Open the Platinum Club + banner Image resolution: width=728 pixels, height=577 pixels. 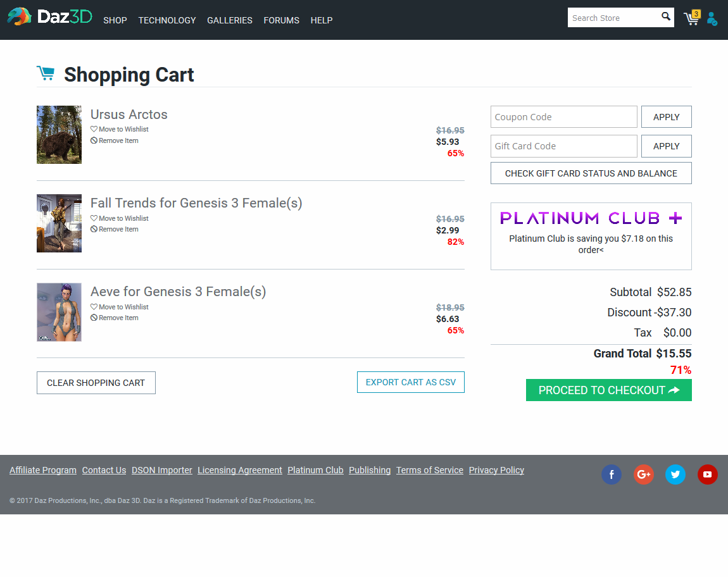point(591,236)
